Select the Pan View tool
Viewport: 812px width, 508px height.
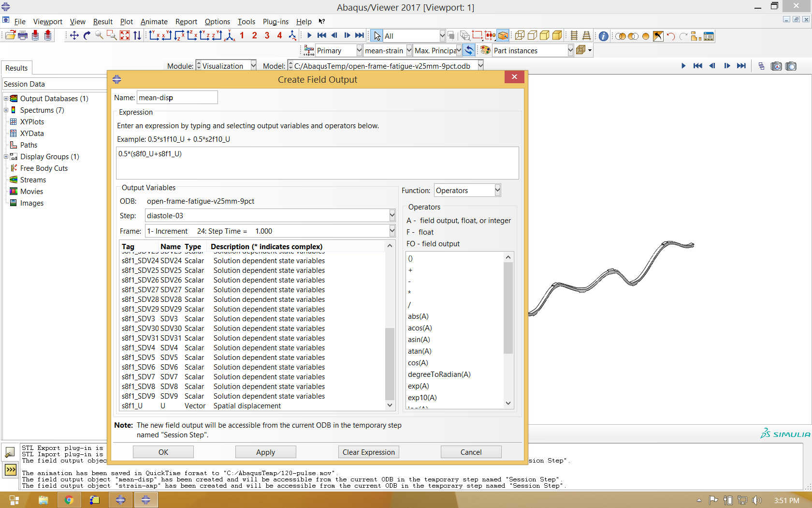[74, 35]
